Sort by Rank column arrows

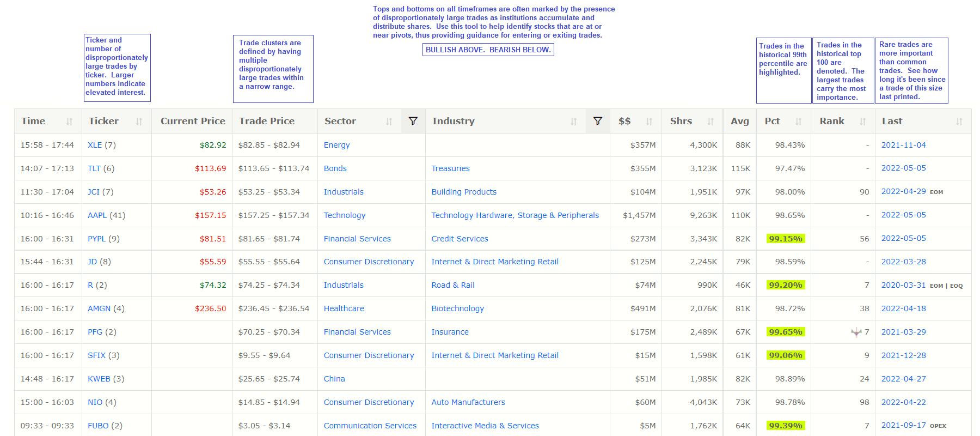tap(862, 122)
